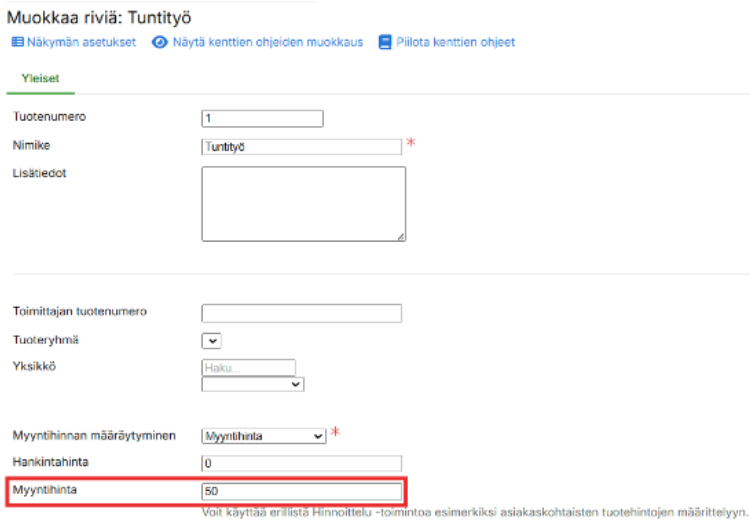Viewport: 750px width, 526px height.
Task: Click inside the Lisätiedot text area
Action: click(x=303, y=203)
